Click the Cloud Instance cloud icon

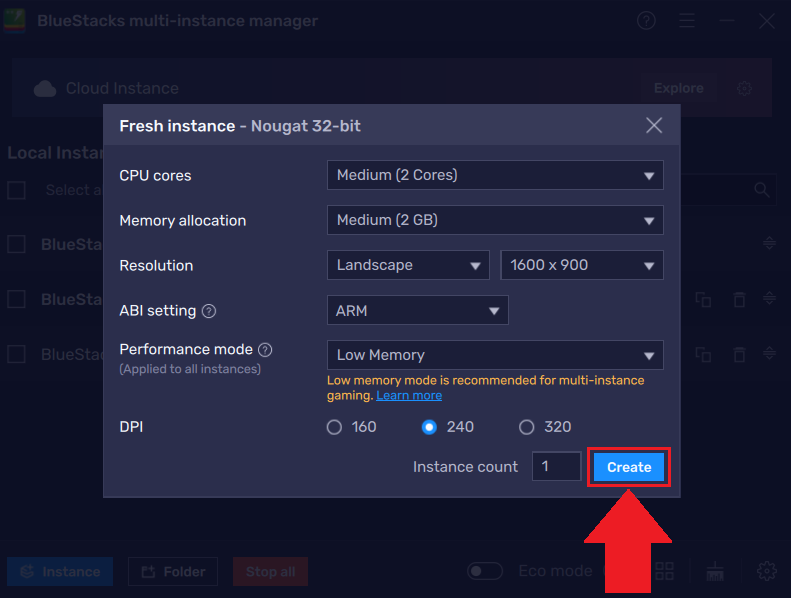45,89
